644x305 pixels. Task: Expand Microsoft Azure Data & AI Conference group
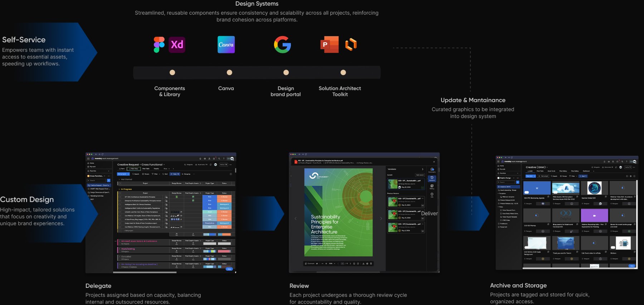119,241
